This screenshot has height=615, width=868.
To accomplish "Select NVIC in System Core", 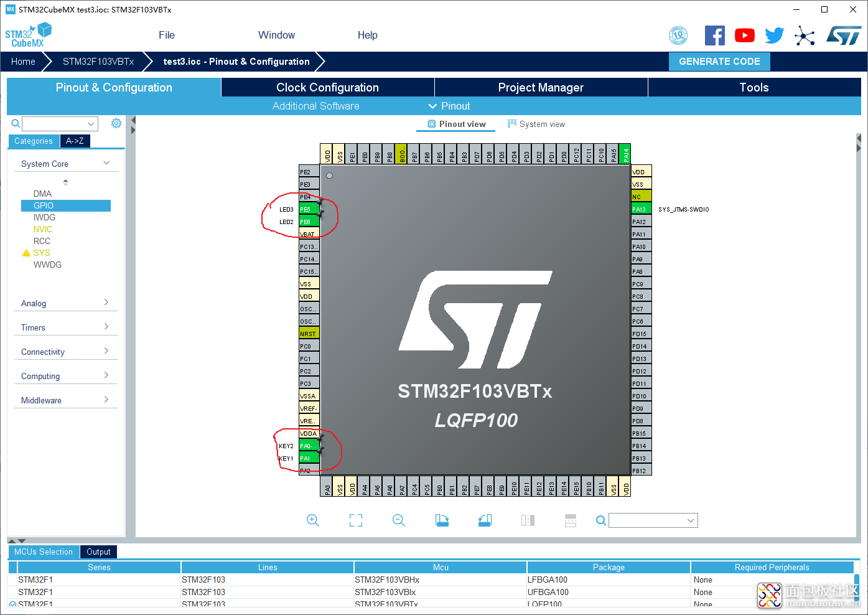I will point(42,229).
